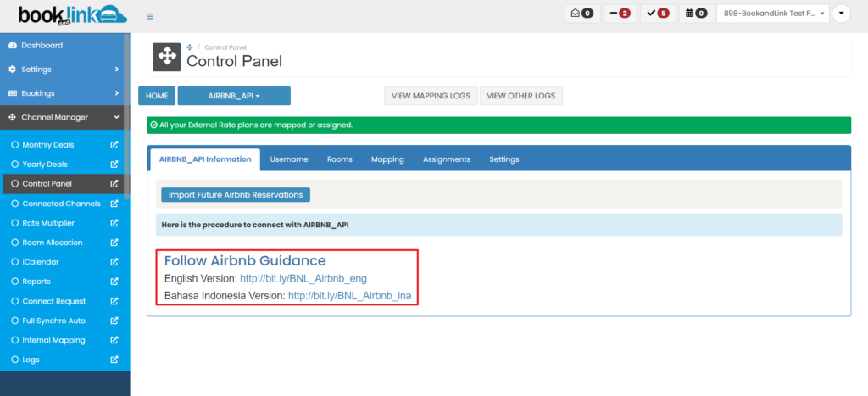Open Connected Channels
The image size is (868, 396).
[61, 204]
